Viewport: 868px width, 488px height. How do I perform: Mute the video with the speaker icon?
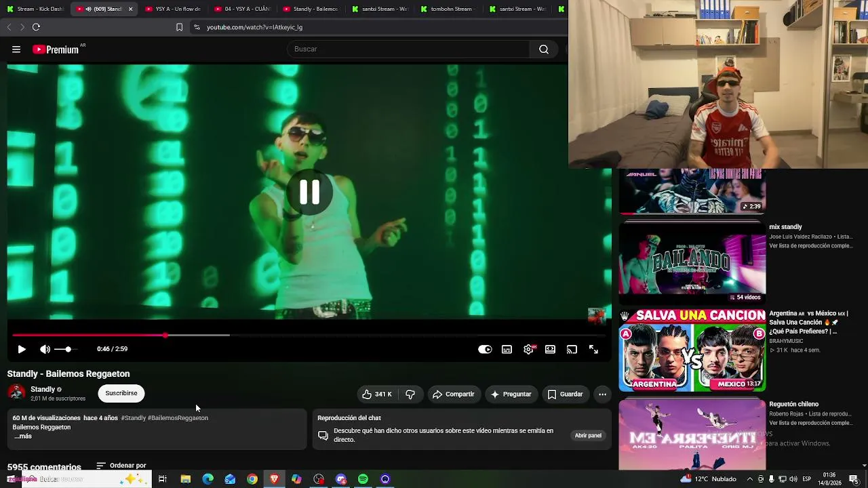pyautogui.click(x=45, y=349)
